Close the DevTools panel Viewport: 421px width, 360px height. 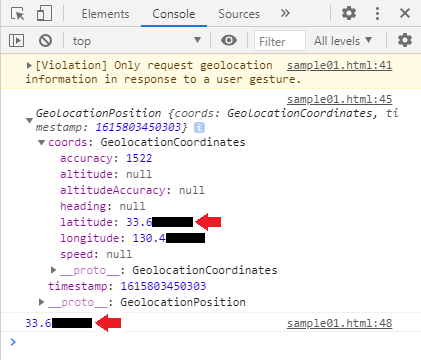click(x=405, y=13)
